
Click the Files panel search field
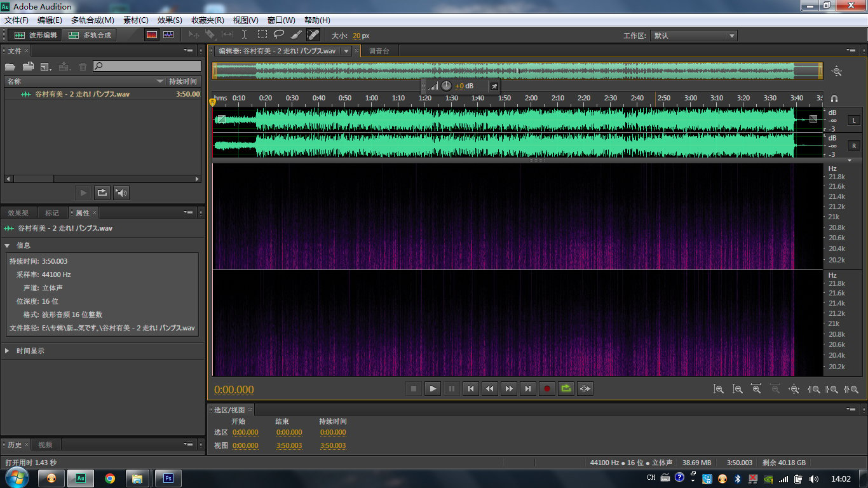(x=147, y=66)
